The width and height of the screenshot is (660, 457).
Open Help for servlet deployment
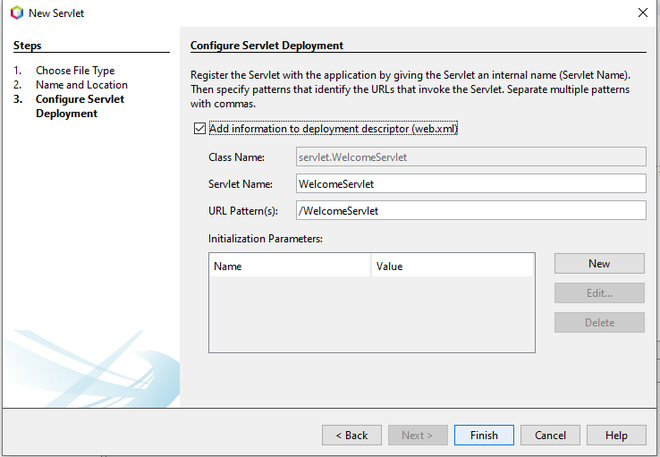[616, 435]
